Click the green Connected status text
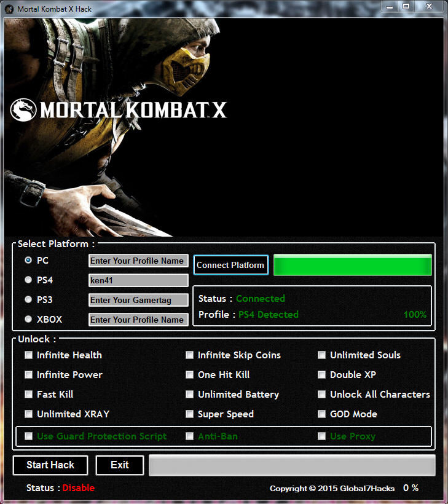Image resolution: width=448 pixels, height=504 pixels. (x=261, y=298)
